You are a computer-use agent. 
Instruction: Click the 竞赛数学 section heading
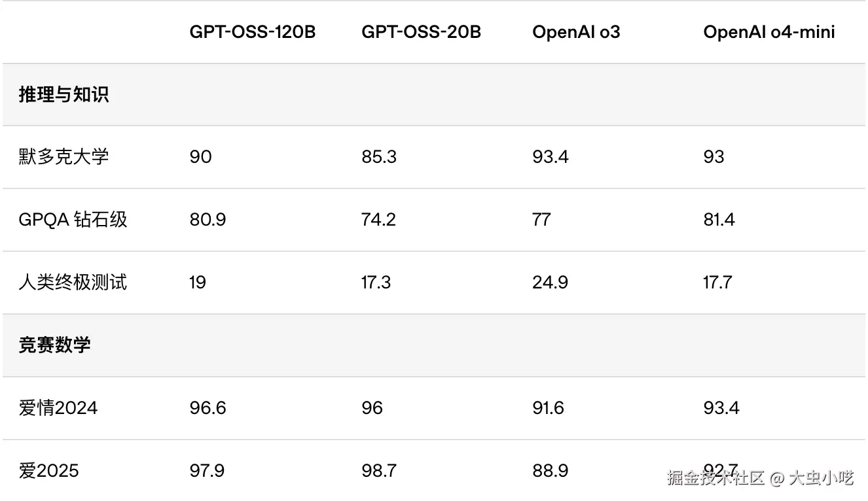click(x=54, y=345)
